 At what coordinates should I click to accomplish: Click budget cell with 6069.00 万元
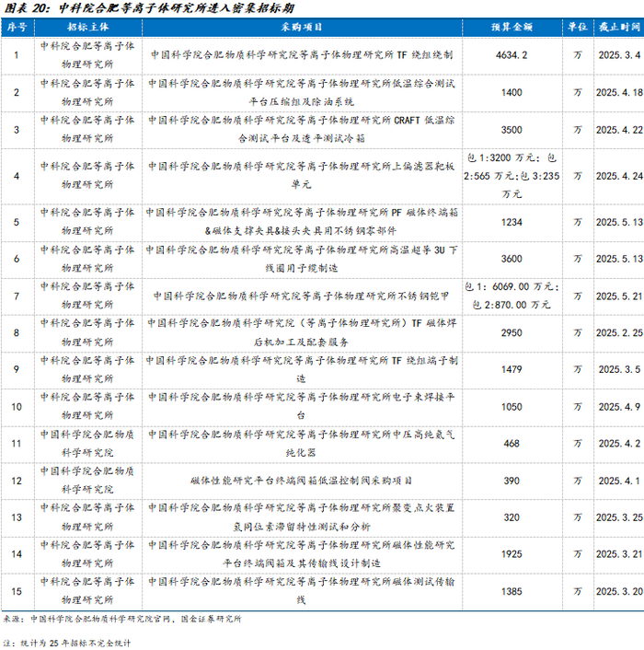pos(512,296)
